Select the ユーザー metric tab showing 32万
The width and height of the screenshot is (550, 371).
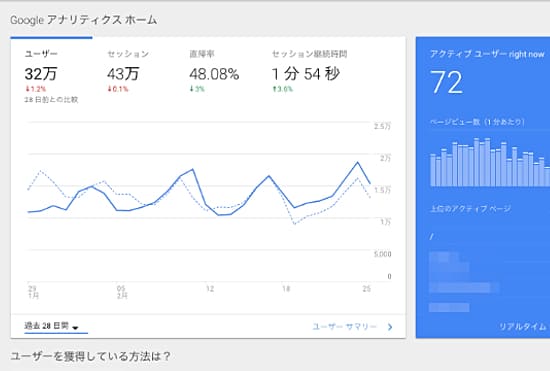51,72
